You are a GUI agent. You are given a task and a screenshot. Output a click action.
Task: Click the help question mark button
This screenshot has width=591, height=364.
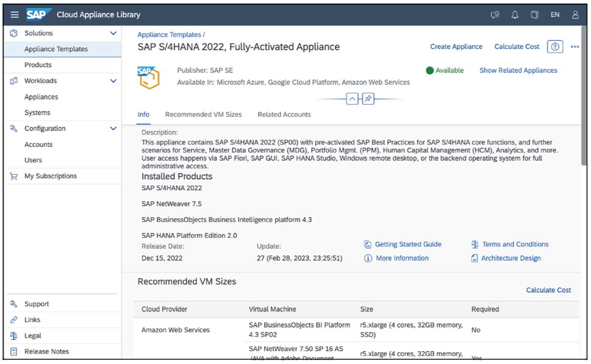click(555, 47)
